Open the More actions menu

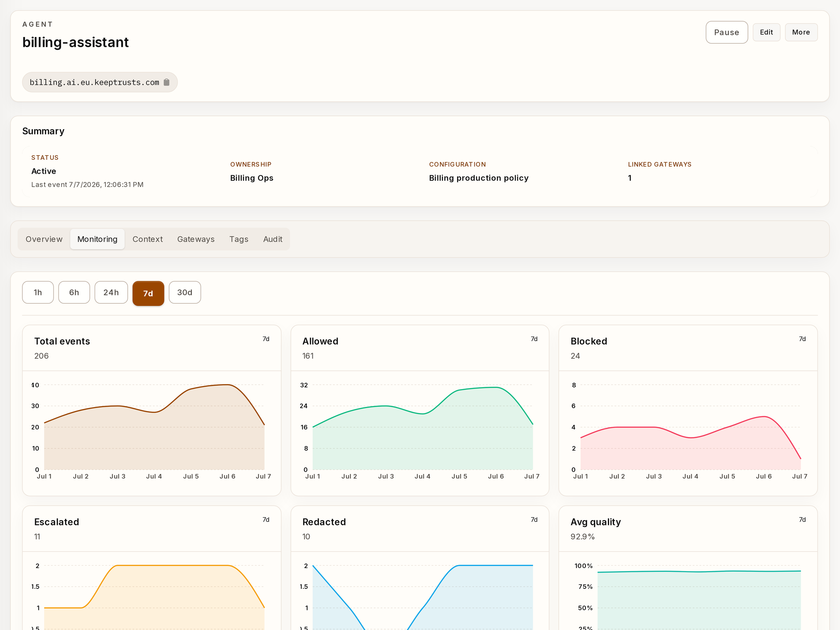click(801, 32)
